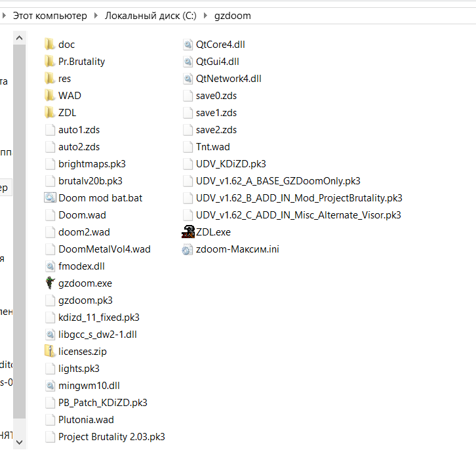Click the brutalv20b.pk3 file icon
The width and height of the screenshot is (476, 450).
pos(50,181)
